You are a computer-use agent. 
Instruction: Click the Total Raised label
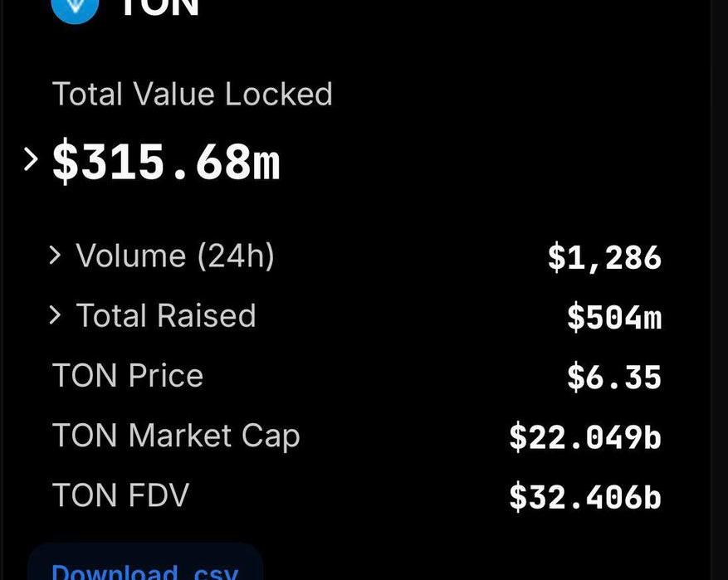tap(166, 315)
